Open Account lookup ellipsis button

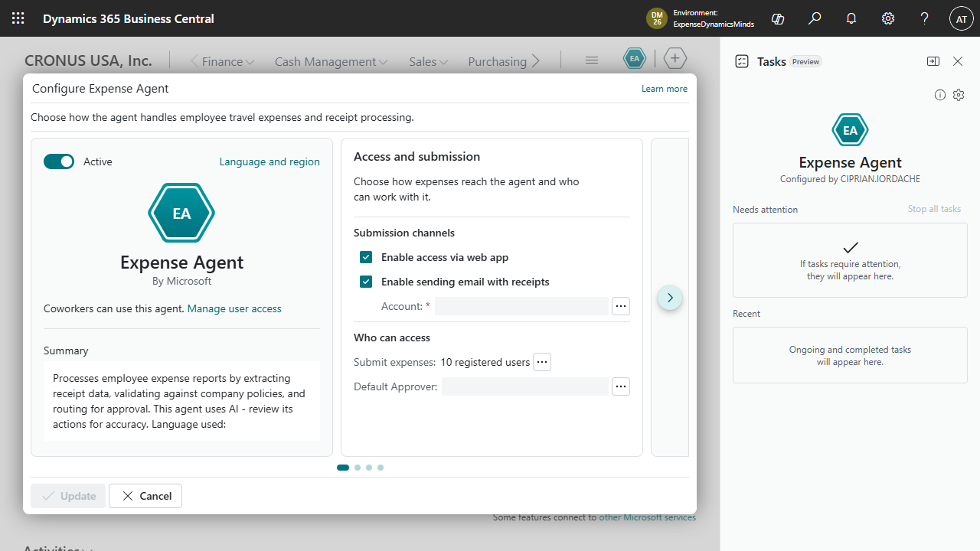[621, 306]
